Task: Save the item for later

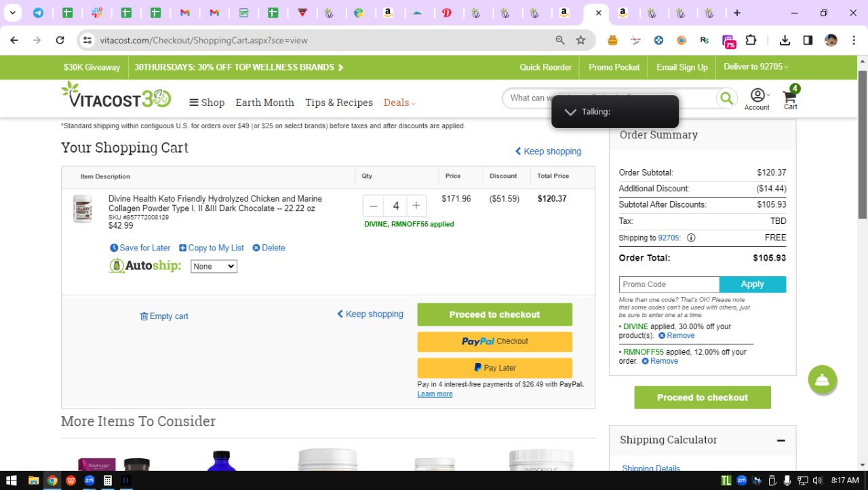Action: (140, 248)
